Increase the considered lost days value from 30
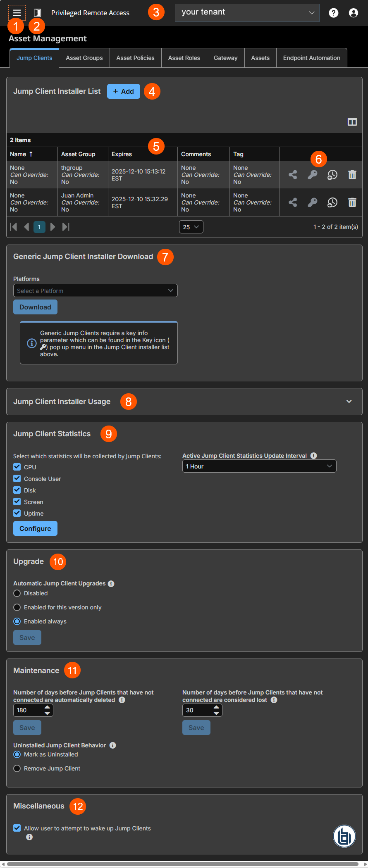 [217, 707]
